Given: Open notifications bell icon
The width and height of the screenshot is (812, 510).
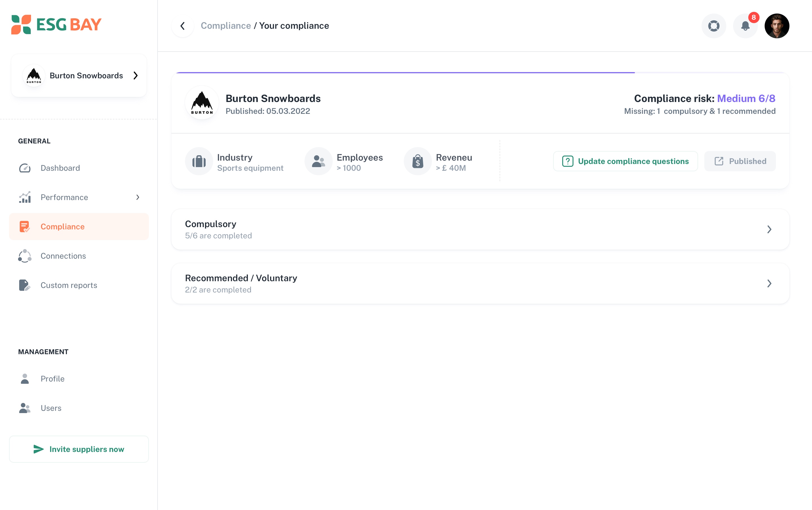Looking at the screenshot, I should (745, 26).
